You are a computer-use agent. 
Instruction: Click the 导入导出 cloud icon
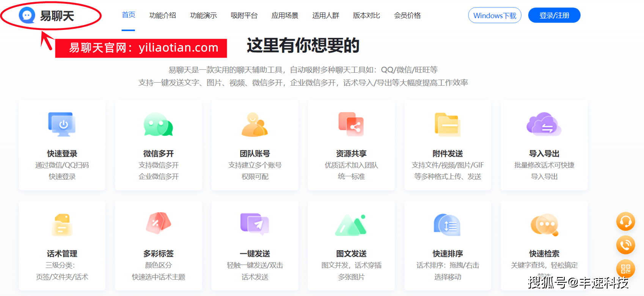point(544,124)
